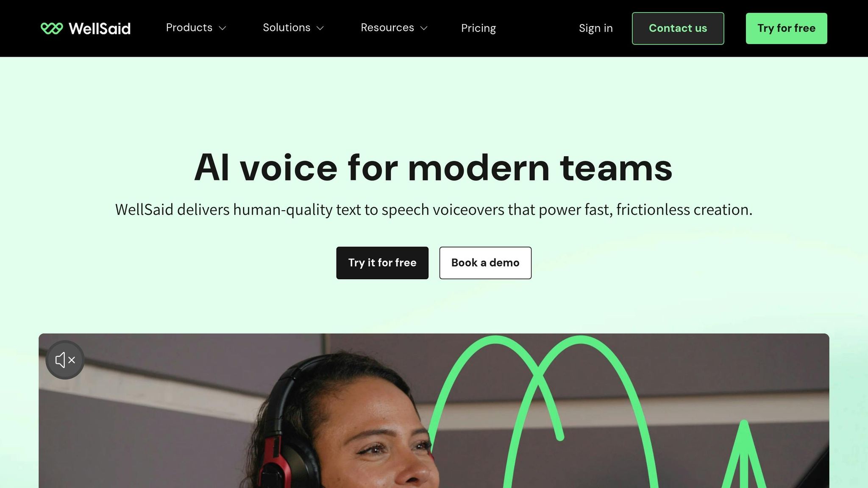Click the Sign in link
Image resolution: width=868 pixels, height=488 pixels.
[596, 28]
